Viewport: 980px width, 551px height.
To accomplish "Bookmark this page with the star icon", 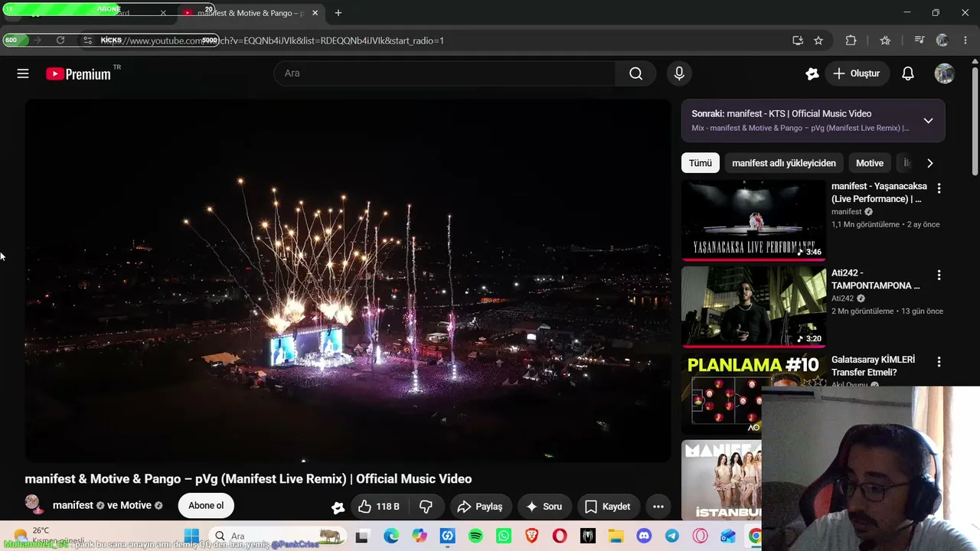I will click(818, 41).
